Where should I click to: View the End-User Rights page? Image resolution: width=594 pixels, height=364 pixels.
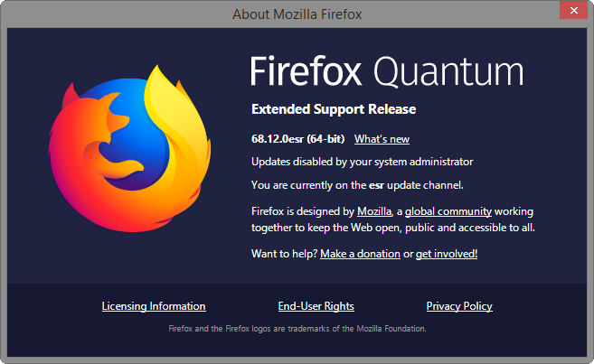point(316,306)
